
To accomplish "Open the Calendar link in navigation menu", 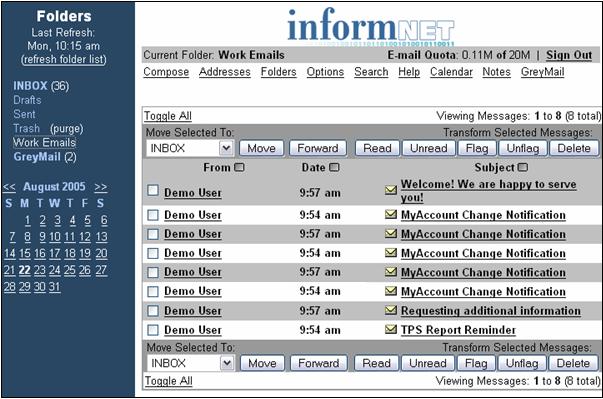I will [x=451, y=72].
